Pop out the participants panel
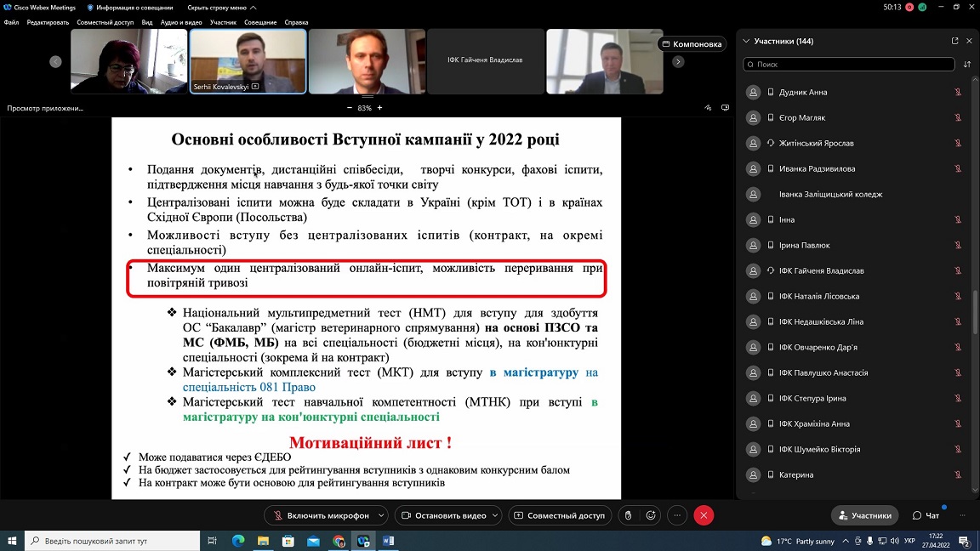This screenshot has width=980, height=551. click(955, 41)
